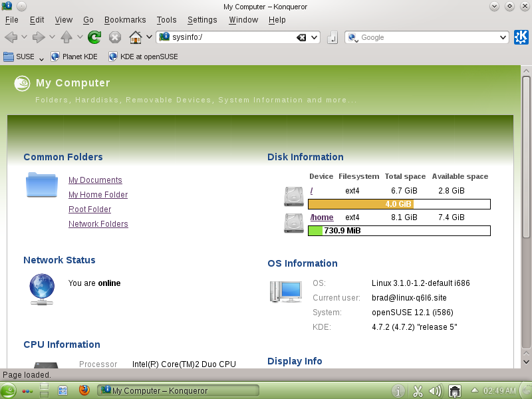Go up one level with Up arrow
Viewport: 532px width, 399px height.
click(66, 37)
